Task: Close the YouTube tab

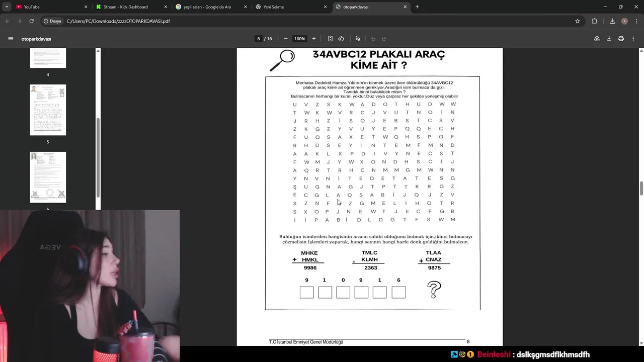Action: (x=86, y=7)
